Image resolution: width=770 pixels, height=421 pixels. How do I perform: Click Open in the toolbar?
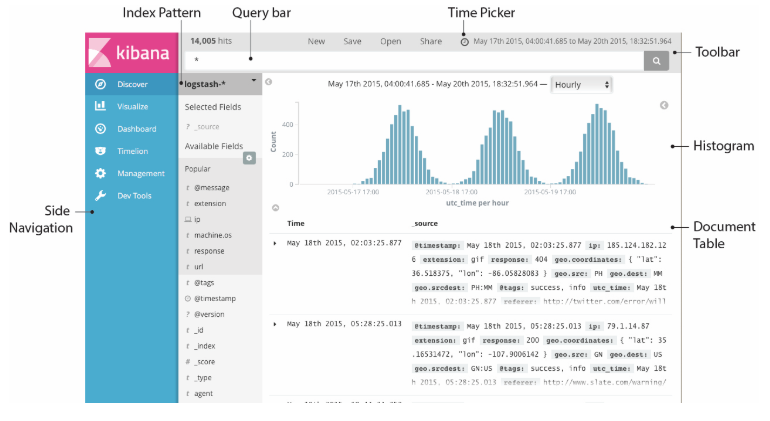390,41
